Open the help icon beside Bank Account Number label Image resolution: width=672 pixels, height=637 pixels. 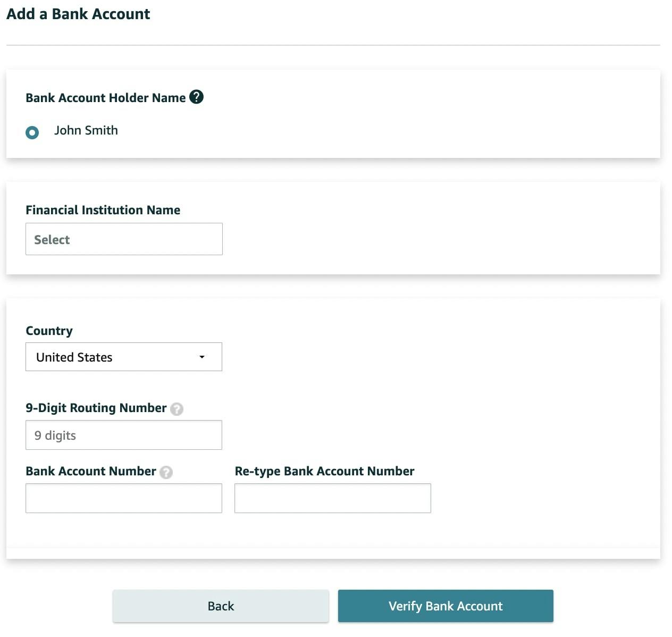tap(166, 472)
